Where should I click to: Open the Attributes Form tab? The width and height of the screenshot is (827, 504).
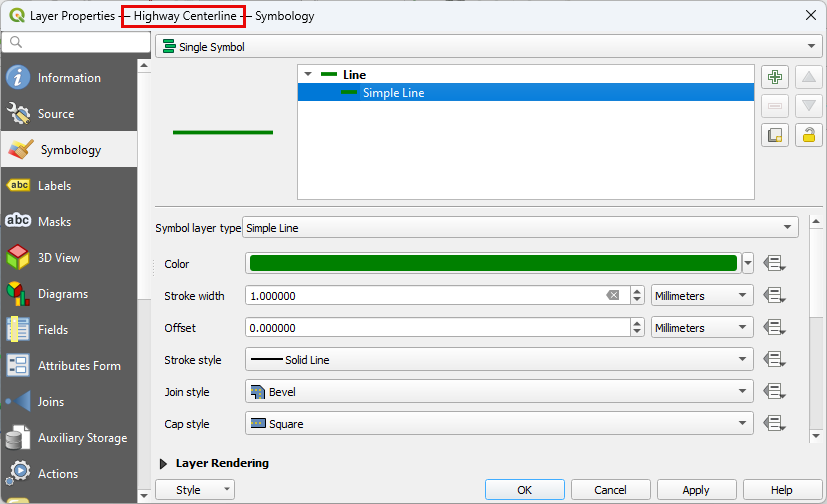tap(78, 366)
